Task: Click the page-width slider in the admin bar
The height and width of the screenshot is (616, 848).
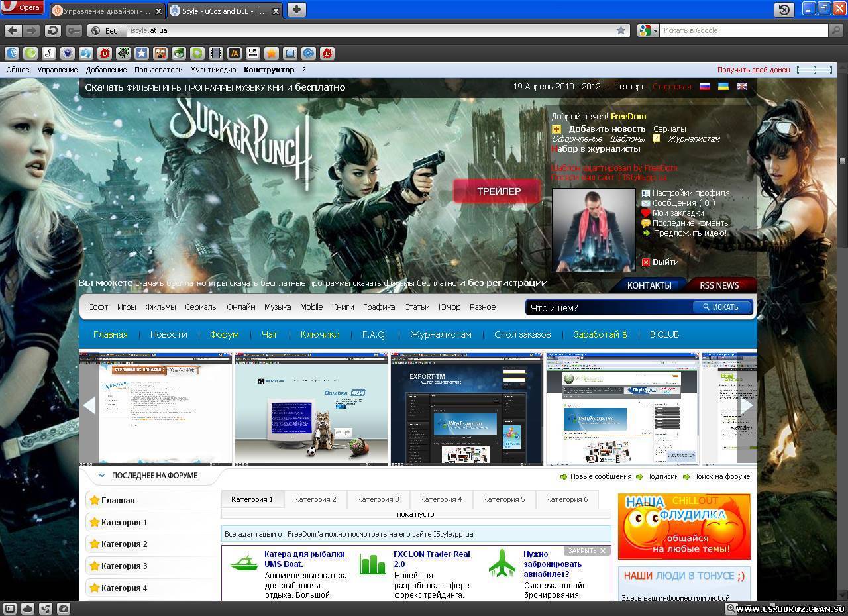Action: (x=814, y=70)
